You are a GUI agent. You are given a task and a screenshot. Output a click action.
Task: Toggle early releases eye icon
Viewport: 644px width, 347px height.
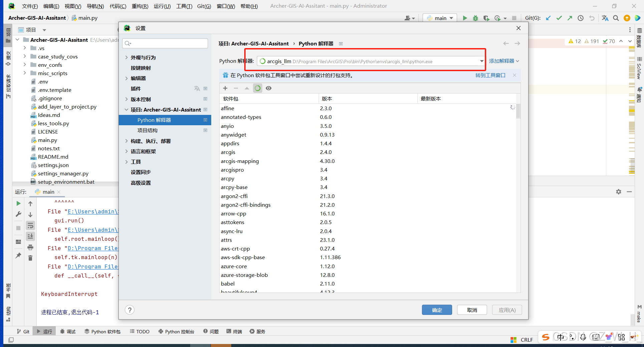click(x=269, y=88)
